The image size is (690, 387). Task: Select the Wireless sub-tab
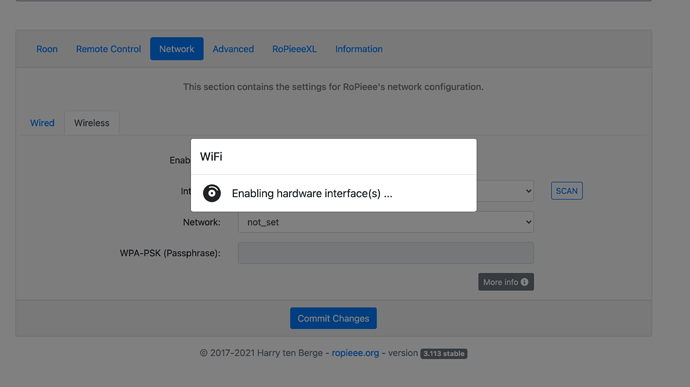(92, 123)
